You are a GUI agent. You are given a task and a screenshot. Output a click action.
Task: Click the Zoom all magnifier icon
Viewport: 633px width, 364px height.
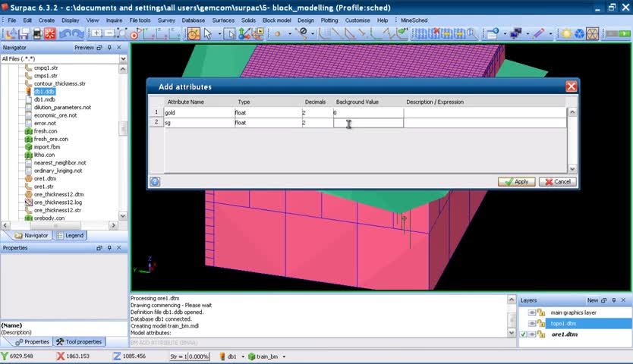pos(122,34)
